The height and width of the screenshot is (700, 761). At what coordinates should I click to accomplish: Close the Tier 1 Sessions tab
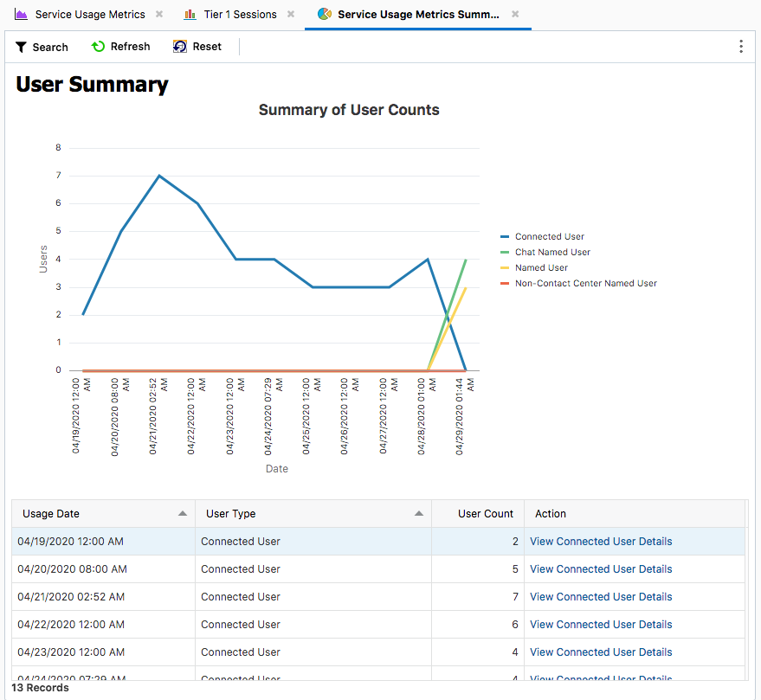291,15
